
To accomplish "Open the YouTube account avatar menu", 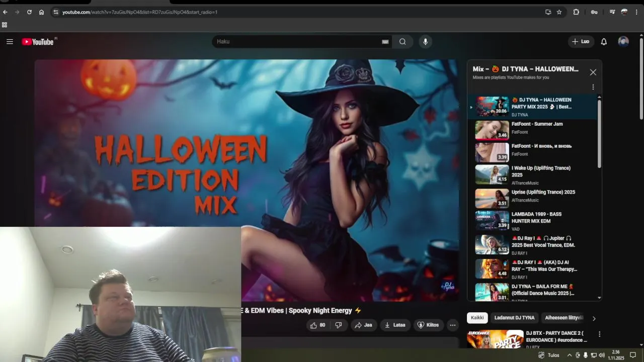I will (x=623, y=42).
